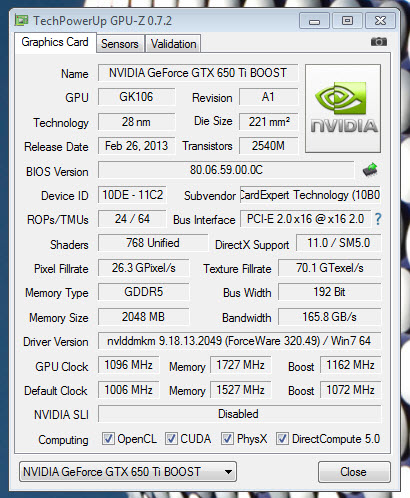
Task: Click the BIOS save chip icon
Action: pyautogui.click(x=370, y=169)
